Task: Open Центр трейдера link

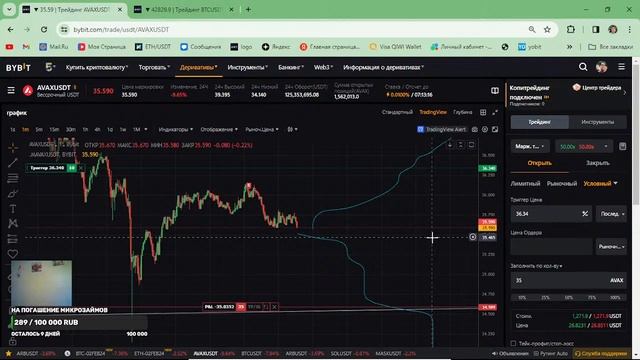Action: (597, 87)
